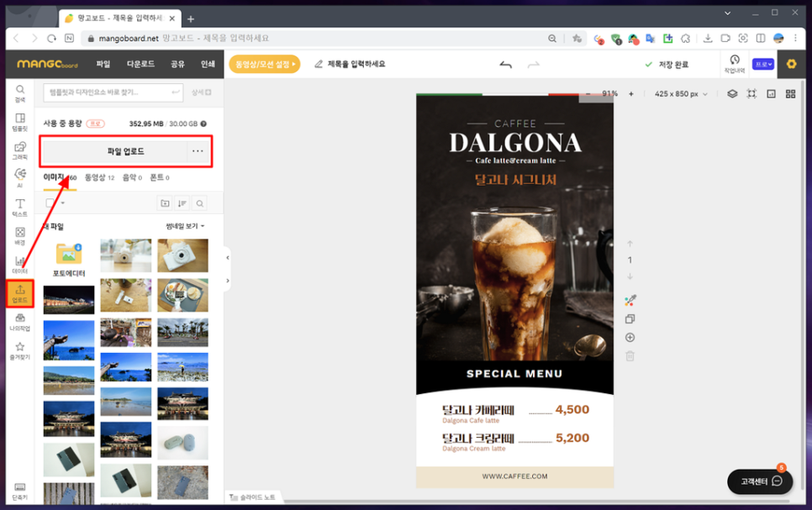Collapse the left panel with the arrow handle
The width and height of the screenshot is (812, 510).
pos(227,257)
